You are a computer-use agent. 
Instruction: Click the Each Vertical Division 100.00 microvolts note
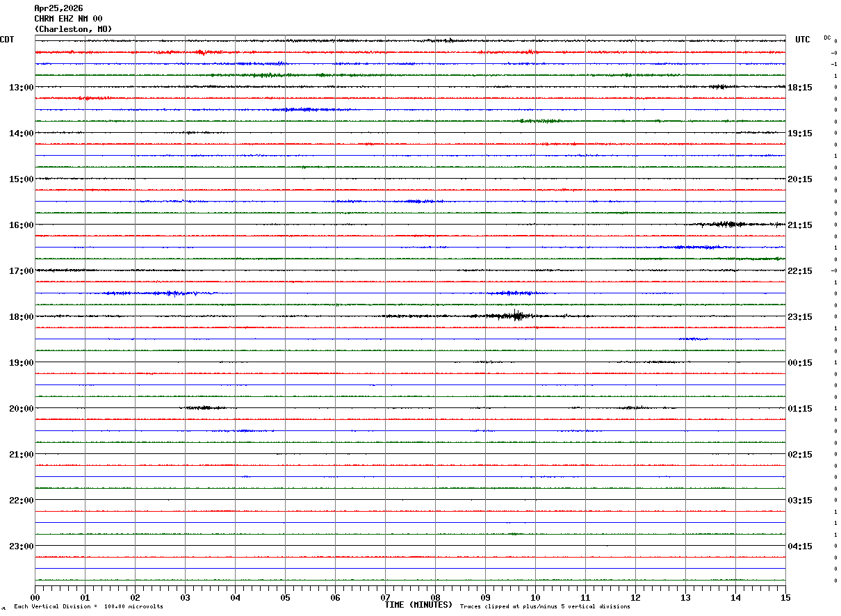88,607
